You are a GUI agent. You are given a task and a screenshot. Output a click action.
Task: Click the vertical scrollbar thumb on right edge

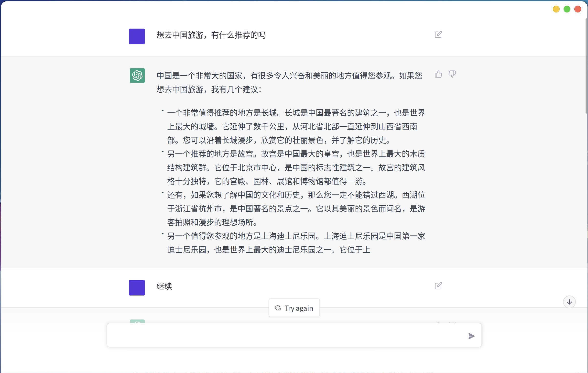coord(586,66)
